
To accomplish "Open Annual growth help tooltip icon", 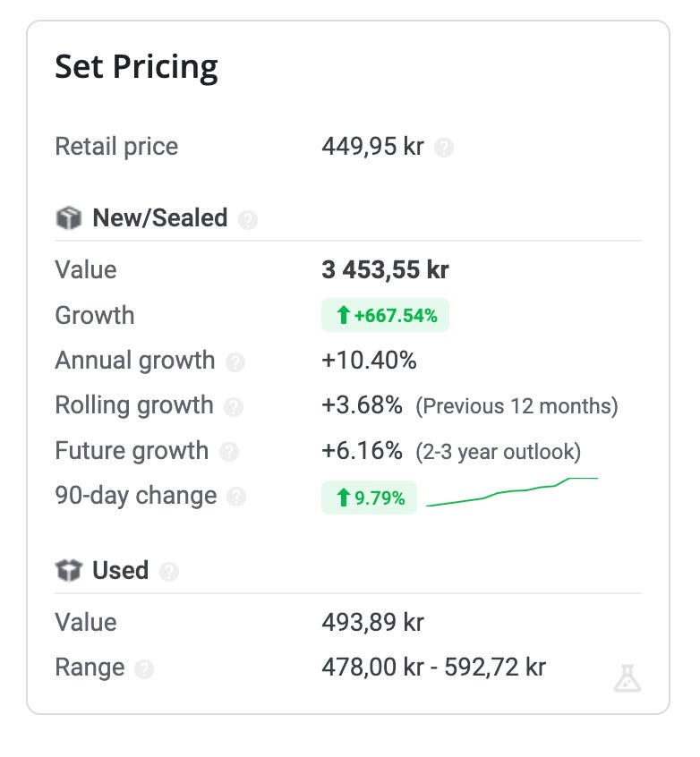I will point(235,362).
